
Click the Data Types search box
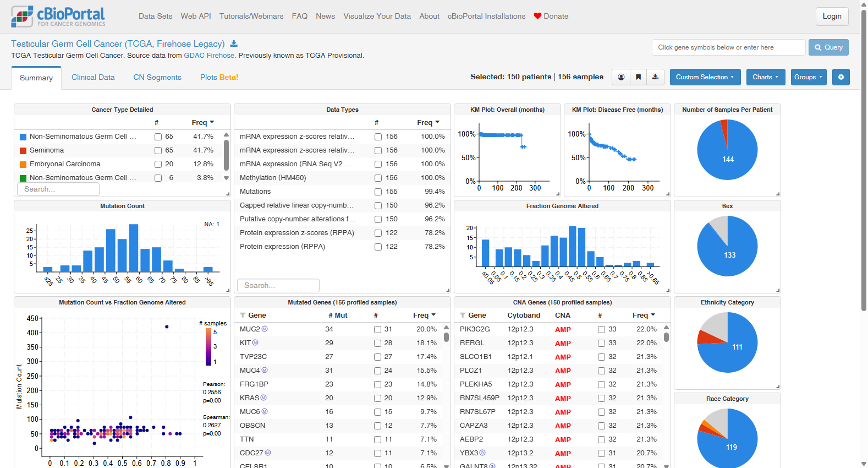[278, 286]
